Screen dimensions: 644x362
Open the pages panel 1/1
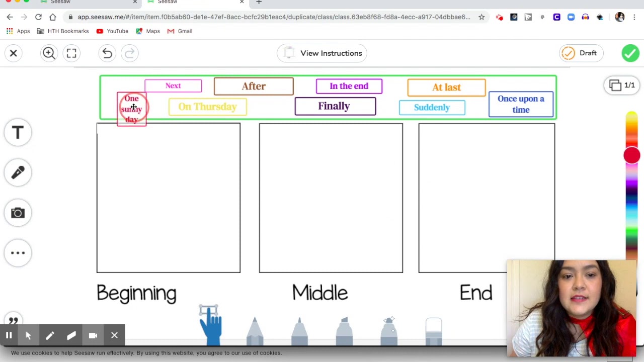pyautogui.click(x=623, y=85)
